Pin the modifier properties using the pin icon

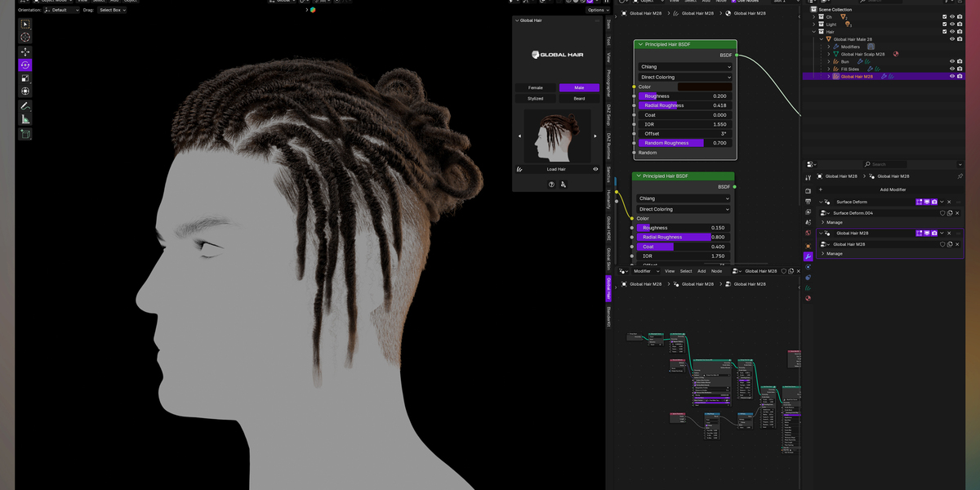(x=960, y=176)
